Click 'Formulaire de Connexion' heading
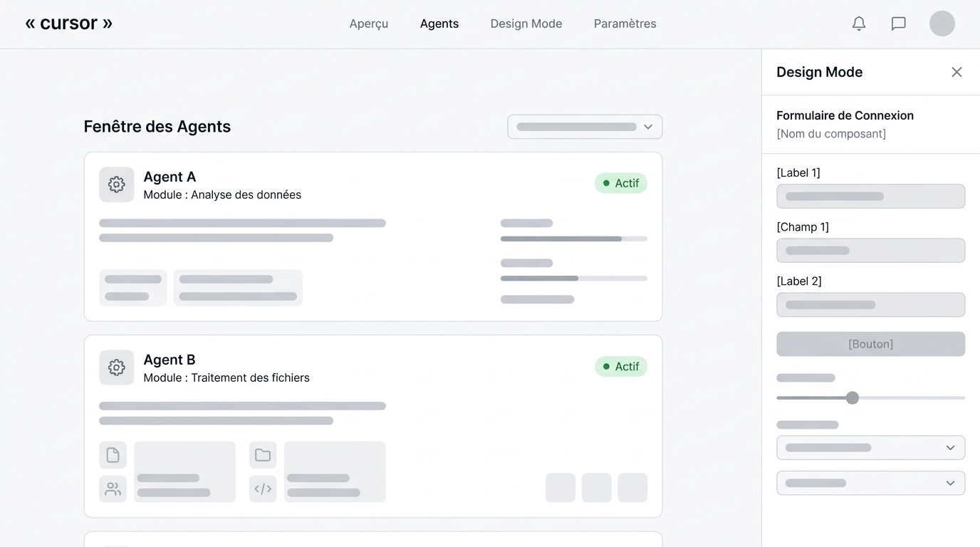Screen dimensions: 980x547 point(845,115)
